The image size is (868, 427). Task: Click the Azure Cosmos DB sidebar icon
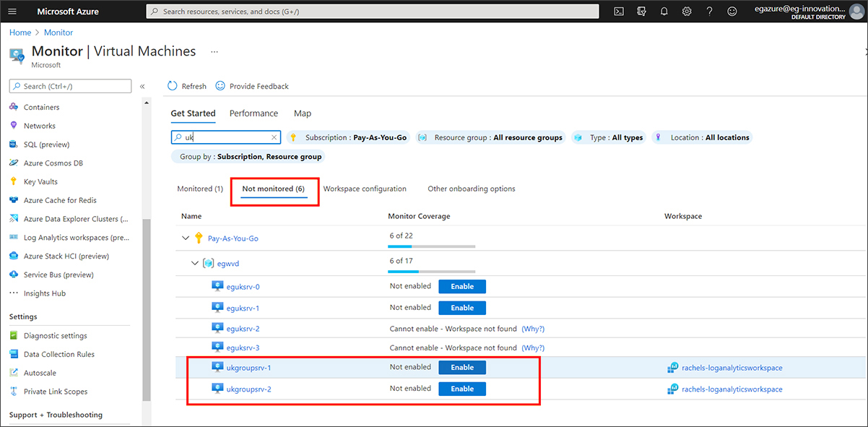tap(14, 163)
